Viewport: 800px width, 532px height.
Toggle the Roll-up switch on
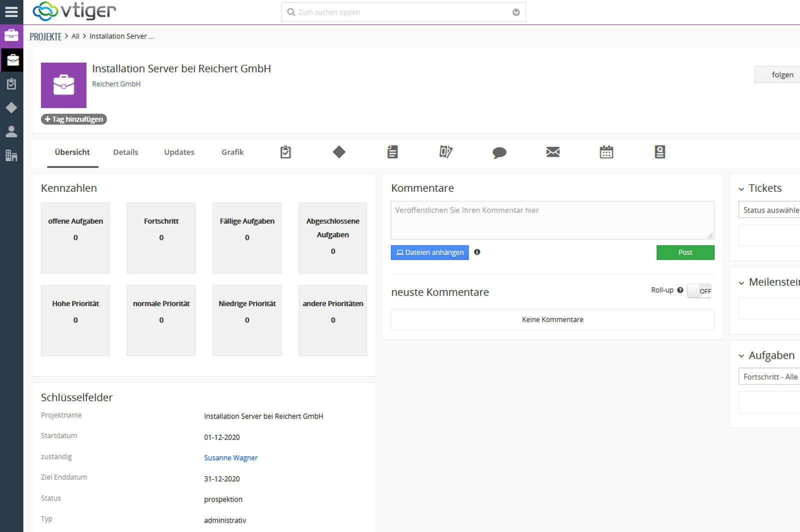[699, 291]
